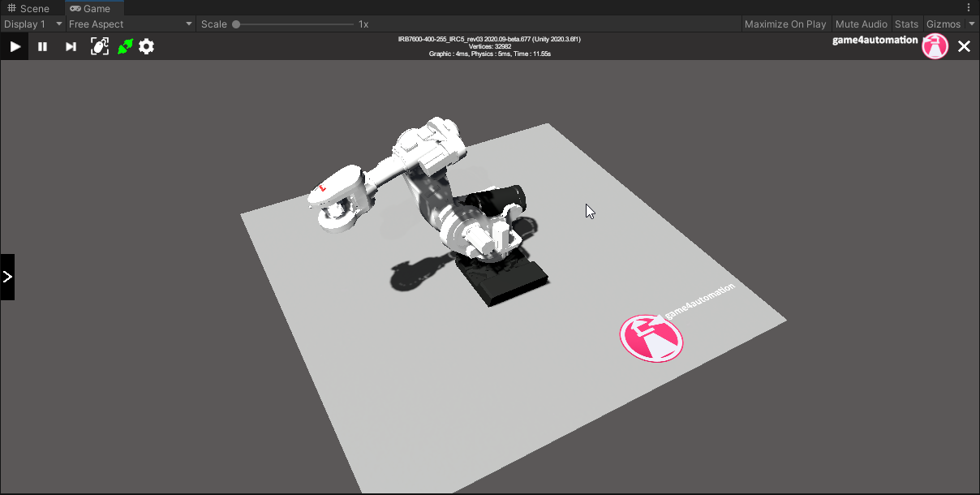This screenshot has width=980, height=495.
Task: Open the Free Aspect dropdown
Action: pyautogui.click(x=130, y=24)
